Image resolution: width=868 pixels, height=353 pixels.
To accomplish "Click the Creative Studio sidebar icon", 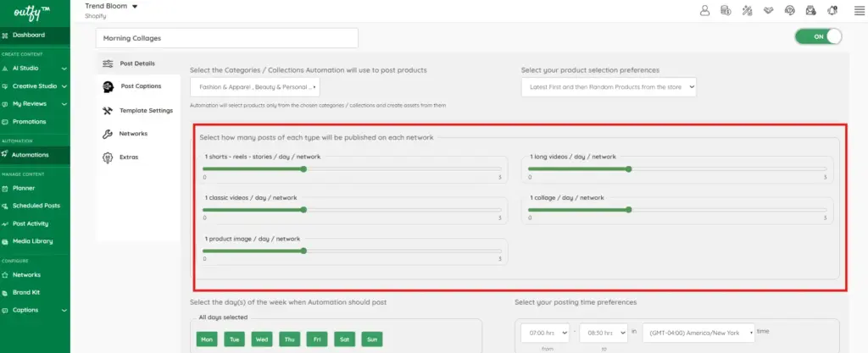I will coord(6,86).
